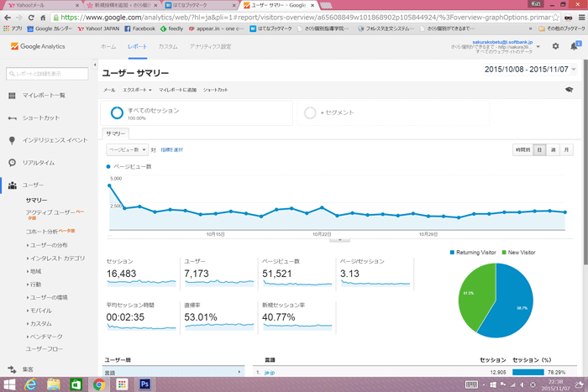Switch graph granularity to 週
The width and height of the screenshot is (588, 392).
[554, 149]
